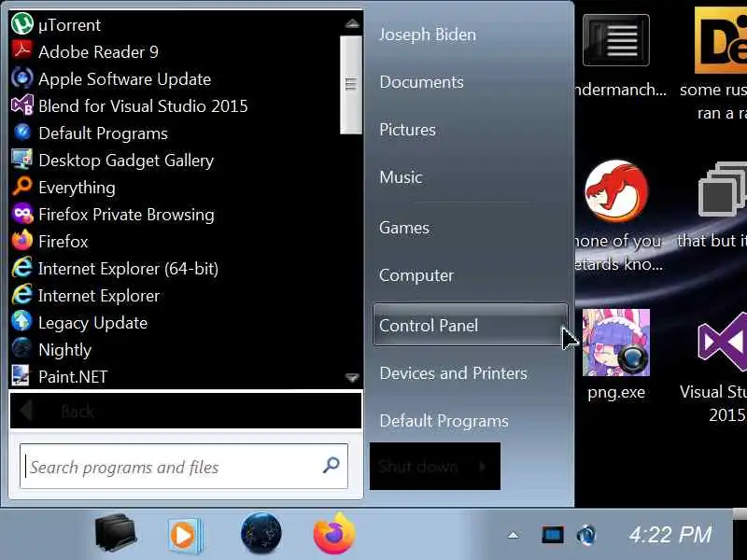
Task: Click the 4:22 PM taskbar clock
Action: tap(669, 534)
